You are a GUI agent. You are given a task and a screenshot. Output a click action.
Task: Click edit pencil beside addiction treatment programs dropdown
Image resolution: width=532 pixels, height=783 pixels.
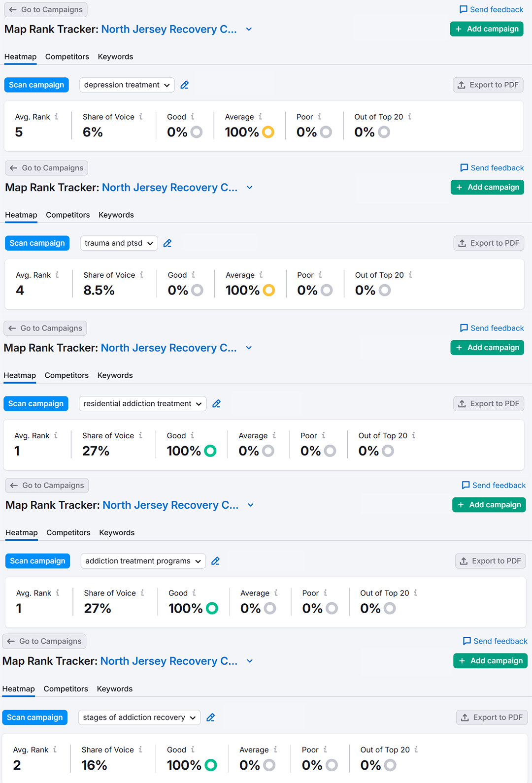(215, 561)
